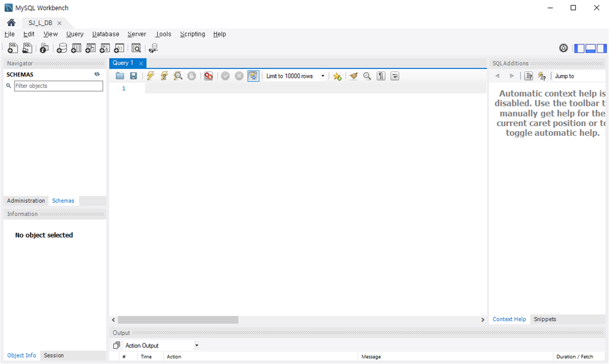This screenshot has width=609, height=364.
Task: Toggle the bottom output panel visibility
Action: [x=590, y=48]
